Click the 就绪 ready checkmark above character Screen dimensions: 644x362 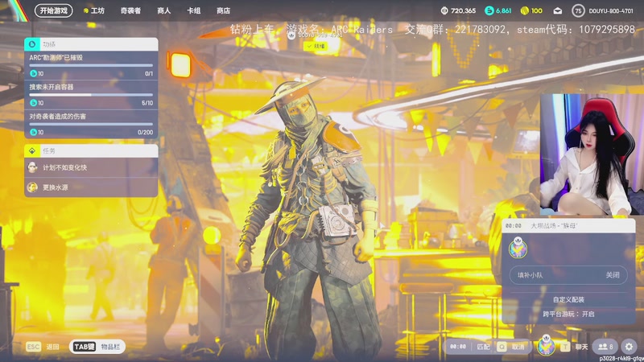(x=316, y=47)
